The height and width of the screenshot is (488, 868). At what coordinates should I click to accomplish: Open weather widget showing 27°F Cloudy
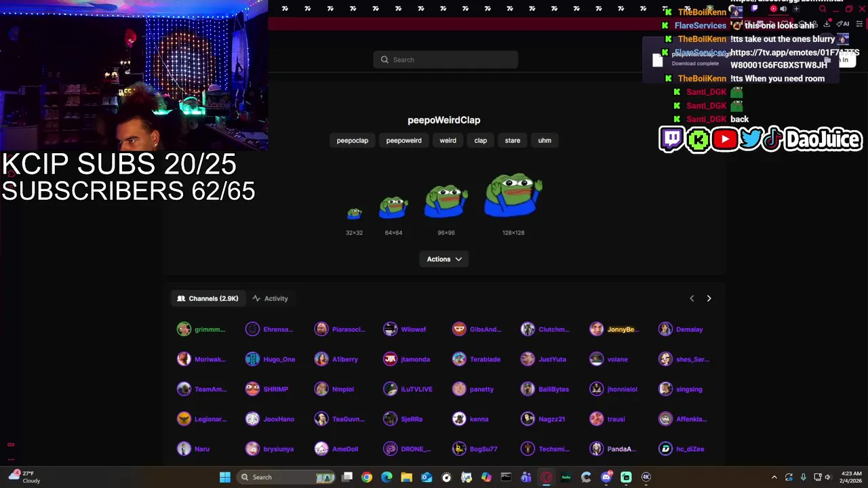[25, 477]
